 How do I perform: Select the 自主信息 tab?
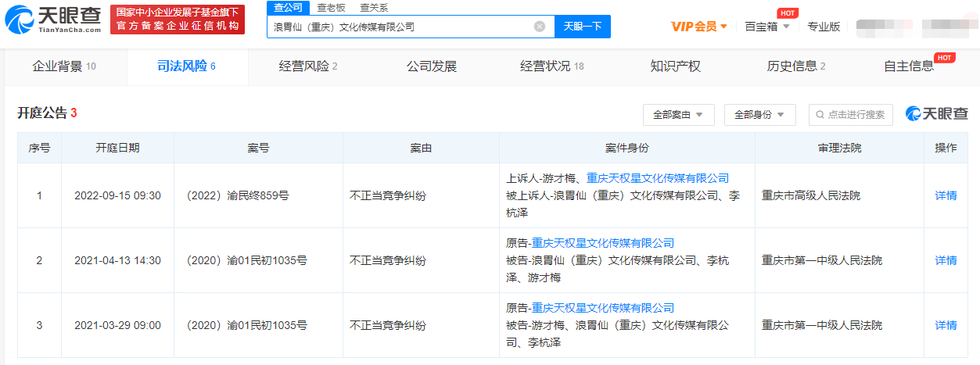click(x=909, y=66)
